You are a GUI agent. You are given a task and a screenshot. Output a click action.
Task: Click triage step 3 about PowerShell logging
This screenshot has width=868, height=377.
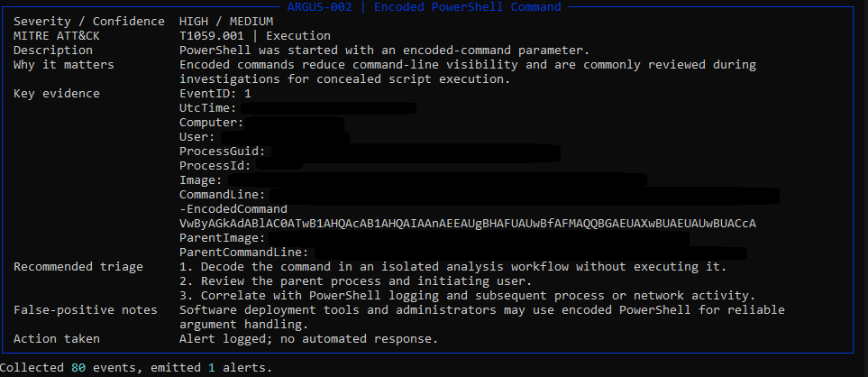tap(467, 296)
